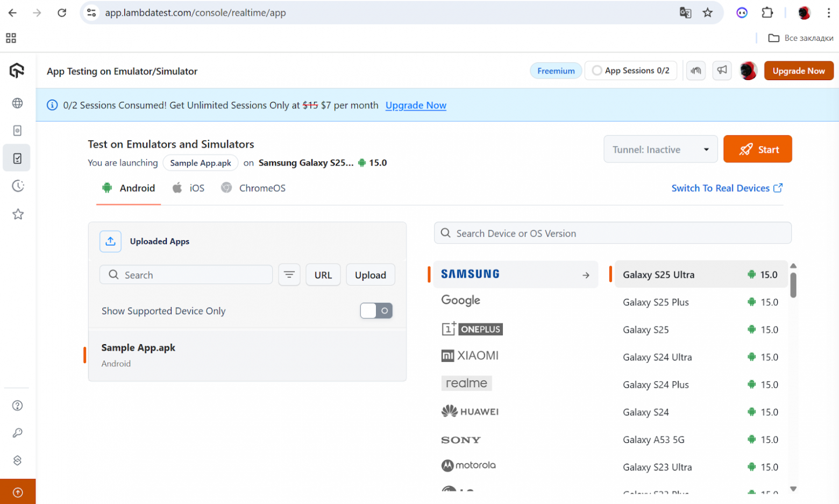Image resolution: width=839 pixels, height=504 pixels.
Task: Choose the Galaxy S24 Ultra device
Action: click(701, 357)
